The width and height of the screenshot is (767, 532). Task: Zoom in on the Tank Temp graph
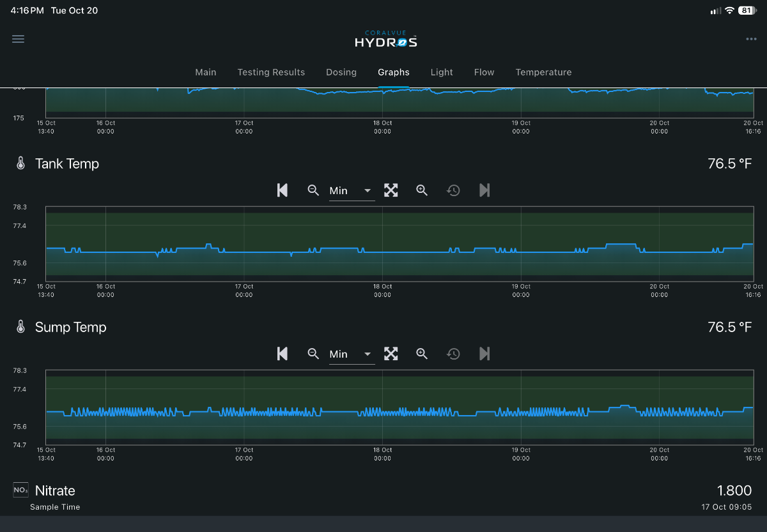point(422,190)
